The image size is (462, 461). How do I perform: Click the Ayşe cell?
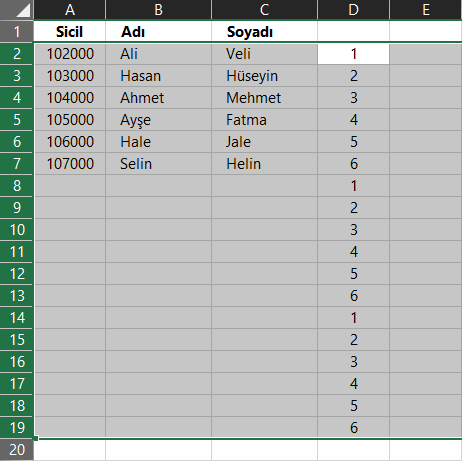coord(158,120)
